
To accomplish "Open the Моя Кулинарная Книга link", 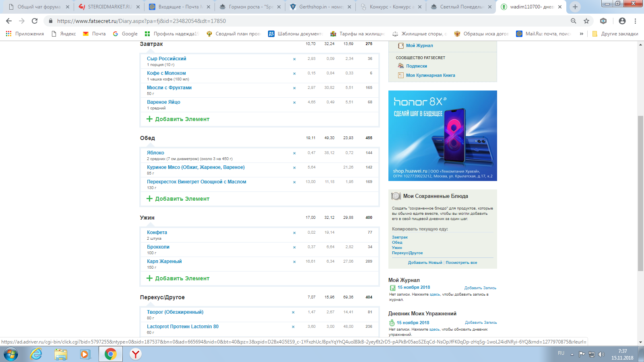I will point(430,75).
